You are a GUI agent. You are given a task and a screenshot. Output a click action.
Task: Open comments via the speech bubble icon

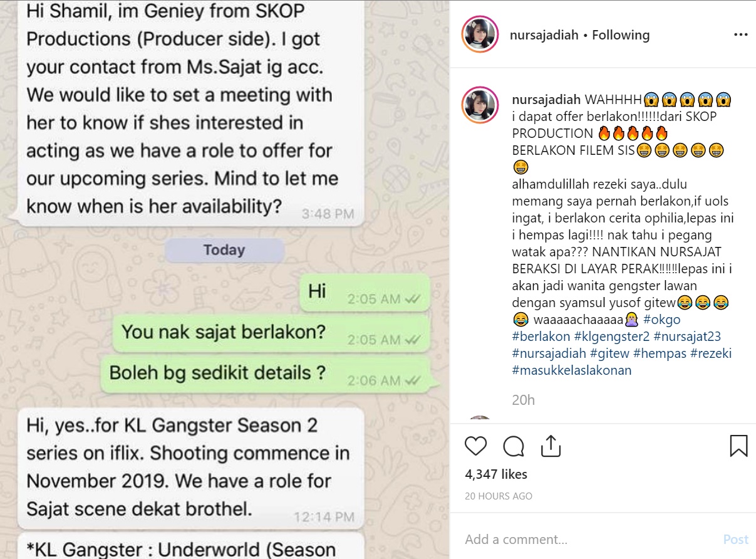[x=514, y=446]
